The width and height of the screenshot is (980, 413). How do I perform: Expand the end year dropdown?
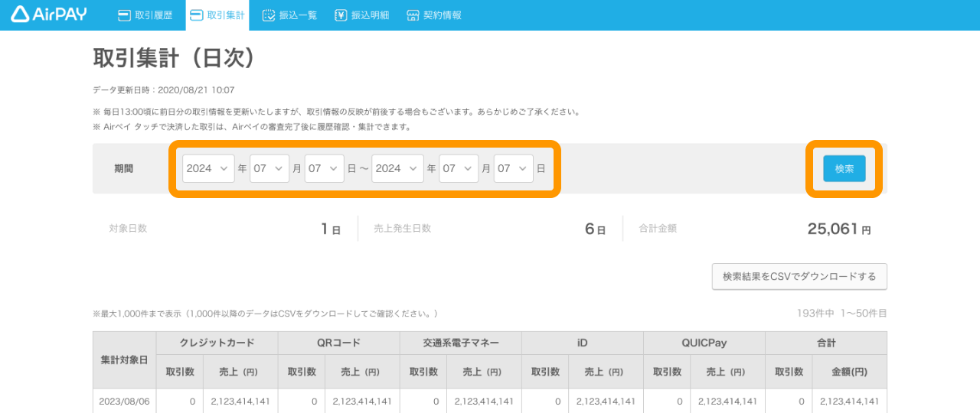pyautogui.click(x=397, y=168)
